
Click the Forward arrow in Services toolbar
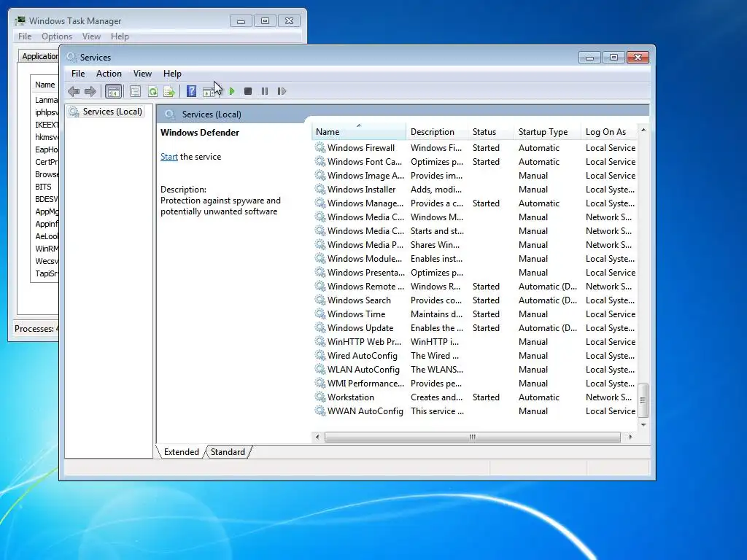[90, 91]
